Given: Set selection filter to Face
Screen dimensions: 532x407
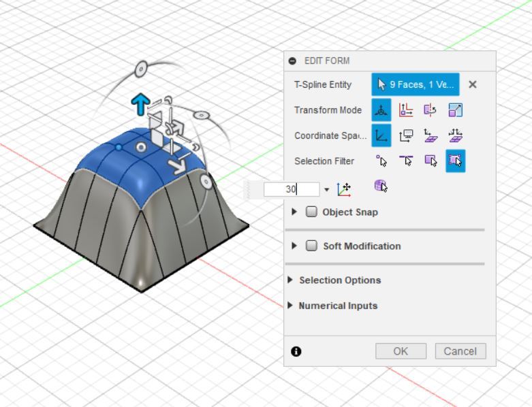Looking at the screenshot, I should click(x=431, y=161).
